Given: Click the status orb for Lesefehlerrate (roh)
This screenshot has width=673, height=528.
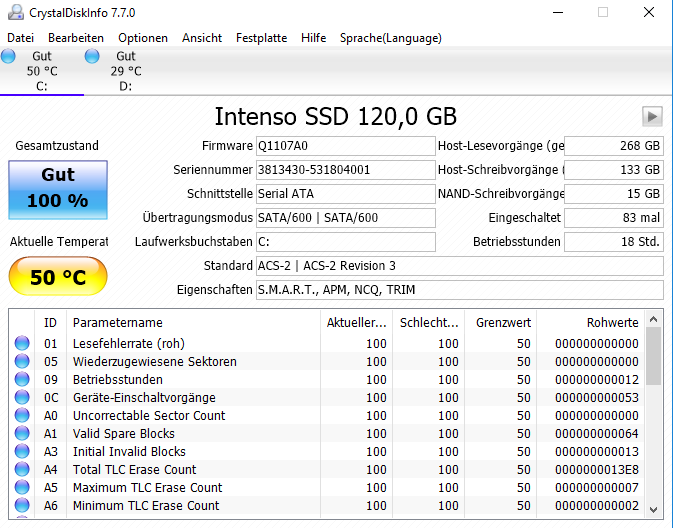Looking at the screenshot, I should tap(22, 343).
